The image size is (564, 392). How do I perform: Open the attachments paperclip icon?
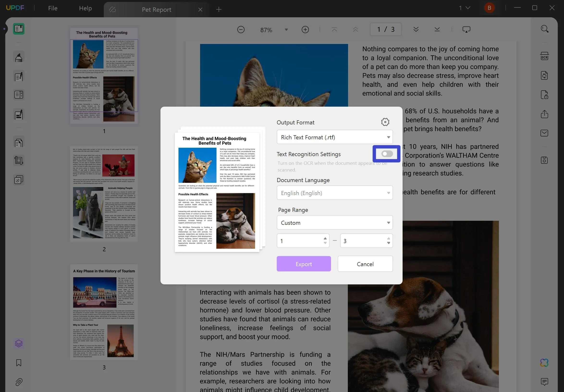(x=19, y=382)
